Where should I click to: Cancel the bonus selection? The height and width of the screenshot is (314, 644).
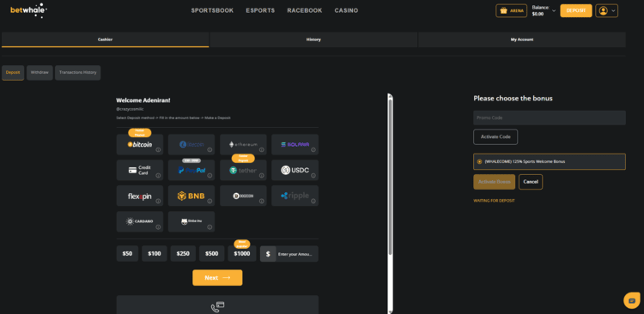[x=531, y=182]
